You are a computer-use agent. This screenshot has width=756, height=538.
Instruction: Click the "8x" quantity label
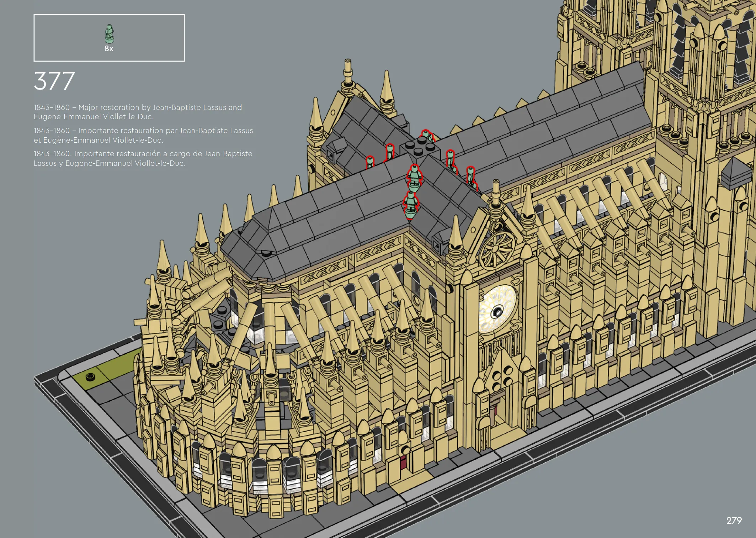[x=109, y=49]
